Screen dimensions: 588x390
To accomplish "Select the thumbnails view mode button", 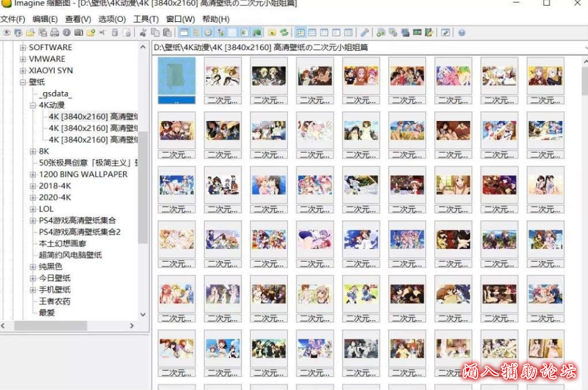I will 300,33.
